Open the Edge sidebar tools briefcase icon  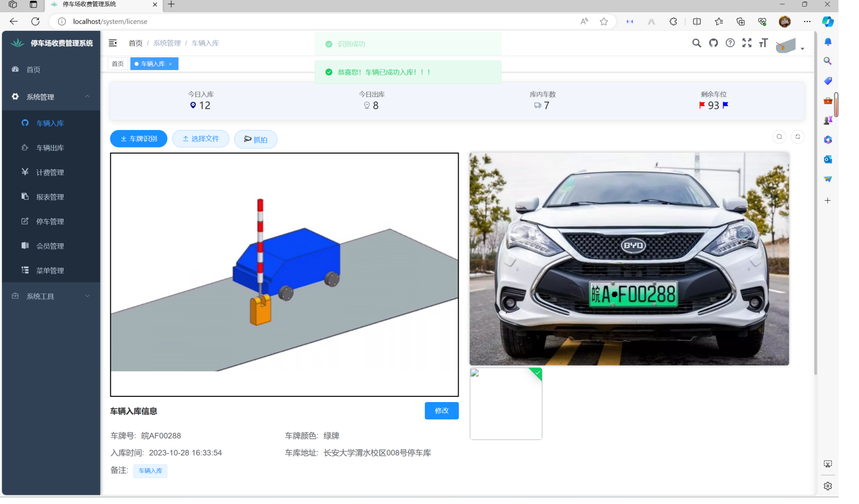coord(828,100)
